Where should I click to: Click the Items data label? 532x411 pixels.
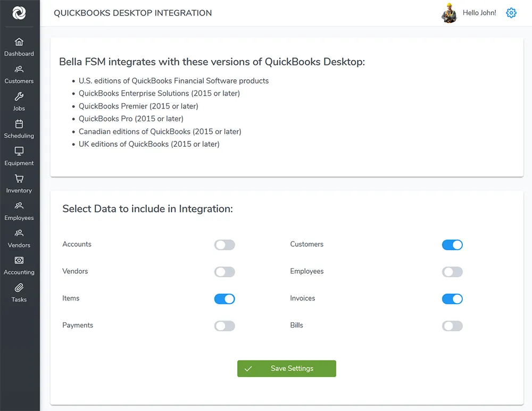tap(71, 298)
